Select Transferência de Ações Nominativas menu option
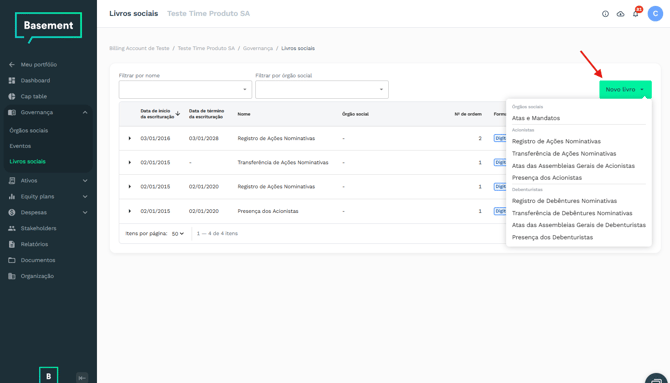Screen dimensions: 670x383 point(564,153)
